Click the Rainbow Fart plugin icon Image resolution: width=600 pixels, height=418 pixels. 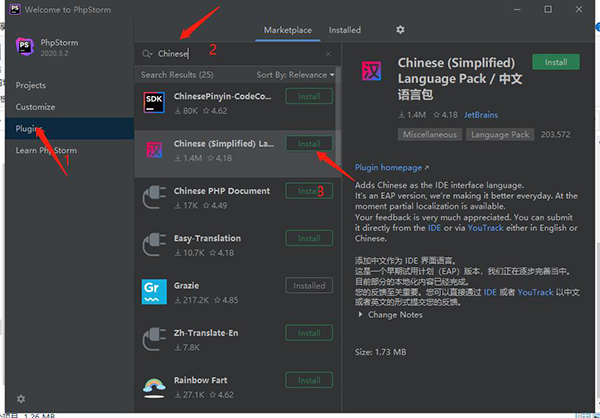(154, 386)
